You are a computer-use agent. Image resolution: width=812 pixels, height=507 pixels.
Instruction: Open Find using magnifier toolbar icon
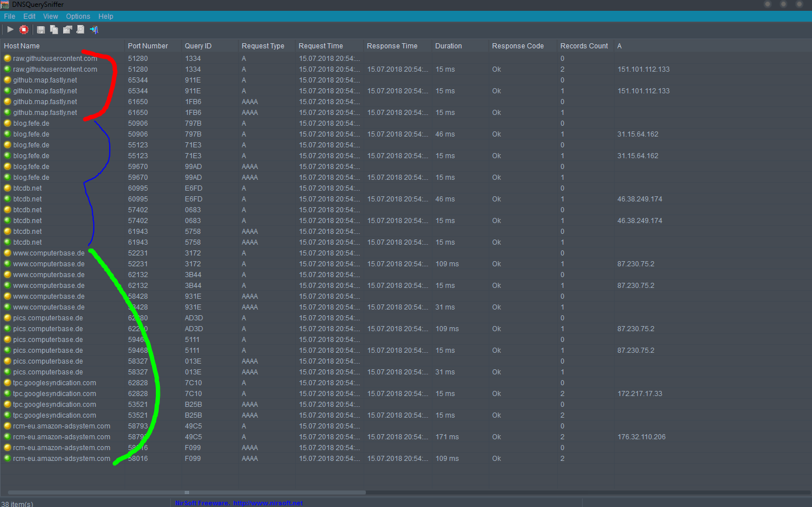click(81, 30)
